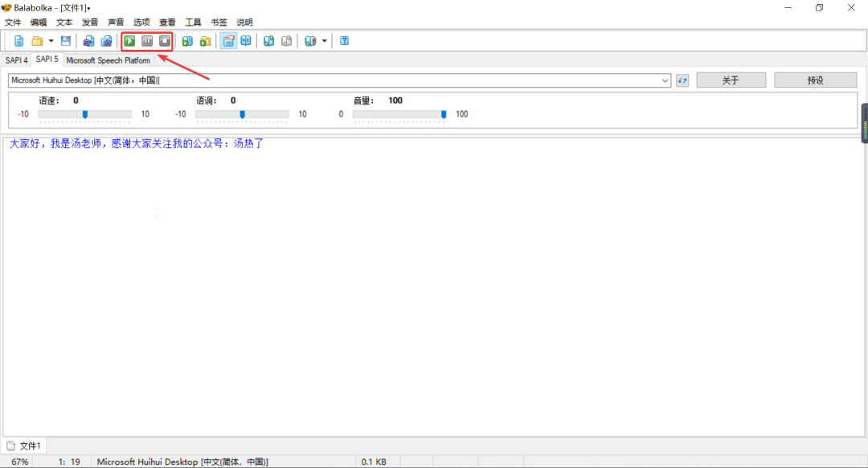The height and width of the screenshot is (468, 868).
Task: Click the 67% value in the status bar
Action: 20,462
